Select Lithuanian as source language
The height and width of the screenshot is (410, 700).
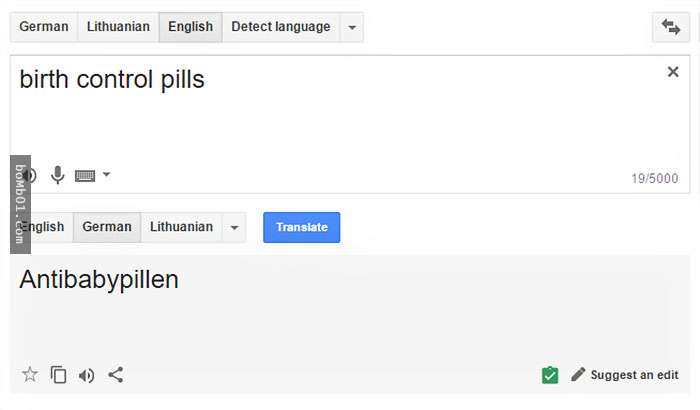point(118,27)
